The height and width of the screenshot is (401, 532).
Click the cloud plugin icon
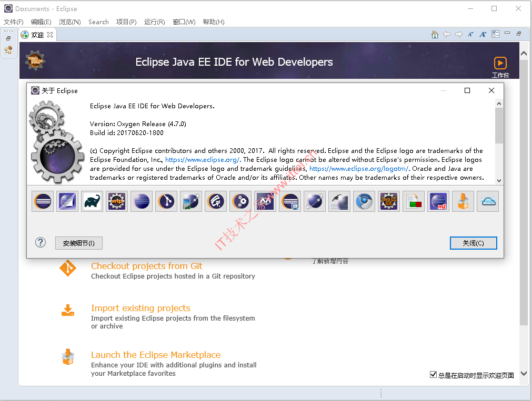[488, 201]
